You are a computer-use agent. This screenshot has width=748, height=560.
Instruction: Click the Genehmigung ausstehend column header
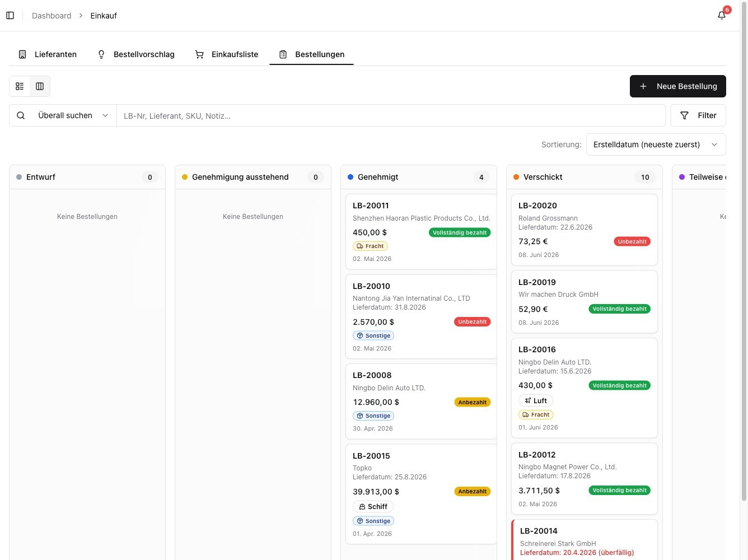[x=253, y=177]
